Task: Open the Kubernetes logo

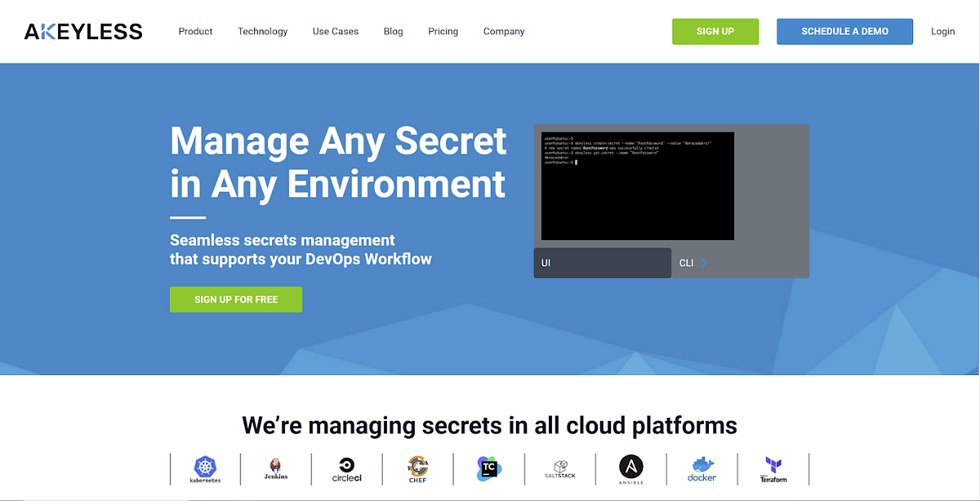Action: (206, 469)
